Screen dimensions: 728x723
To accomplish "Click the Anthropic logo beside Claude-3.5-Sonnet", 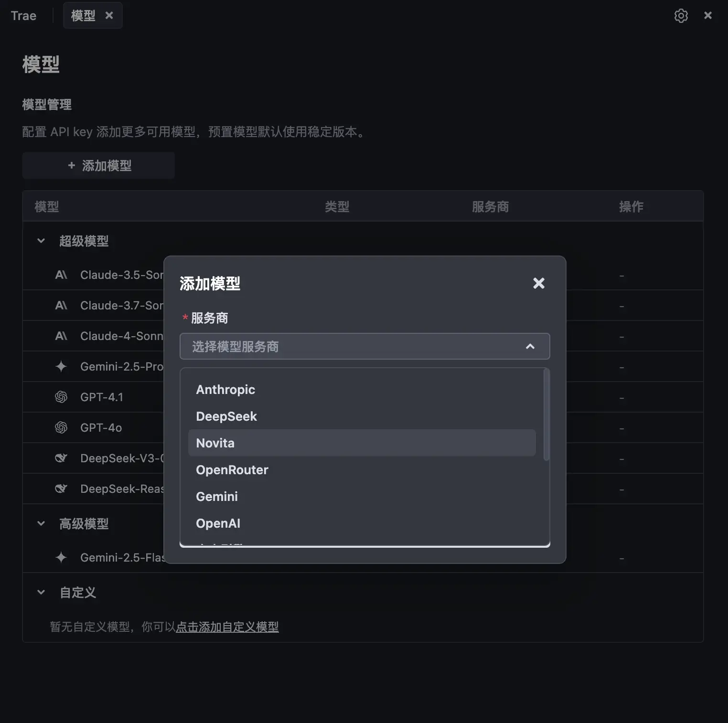I will 61,275.
